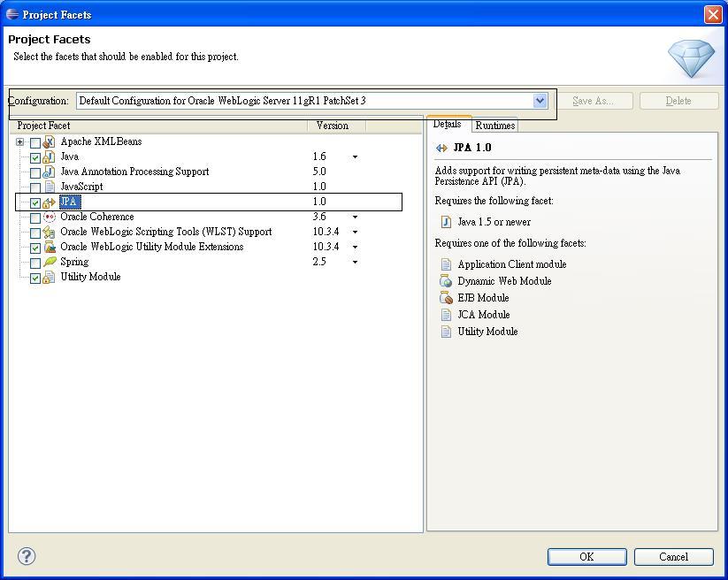Click the 'Application Client module' text
The image size is (728, 580).
coord(512,264)
